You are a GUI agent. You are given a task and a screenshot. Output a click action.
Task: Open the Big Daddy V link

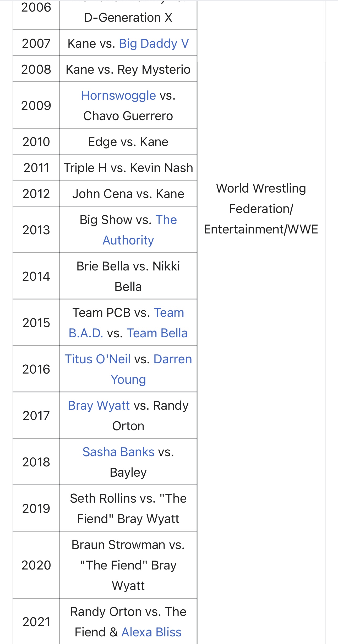(154, 44)
